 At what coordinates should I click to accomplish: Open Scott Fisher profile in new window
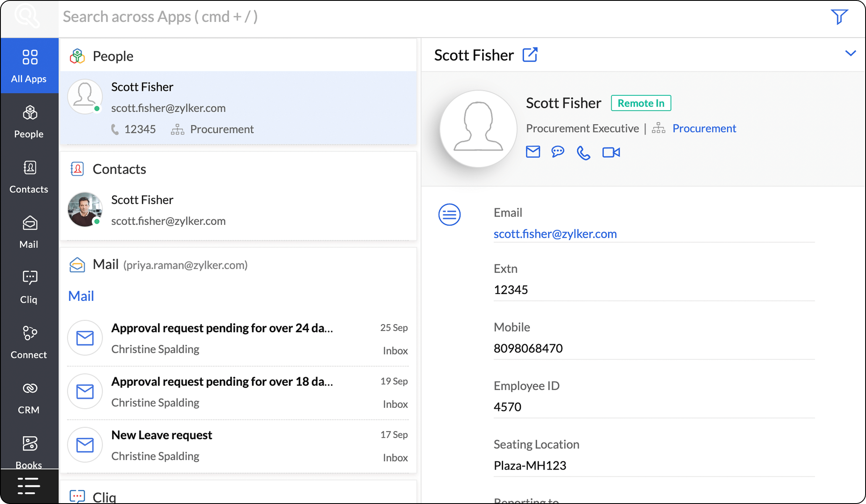530,55
